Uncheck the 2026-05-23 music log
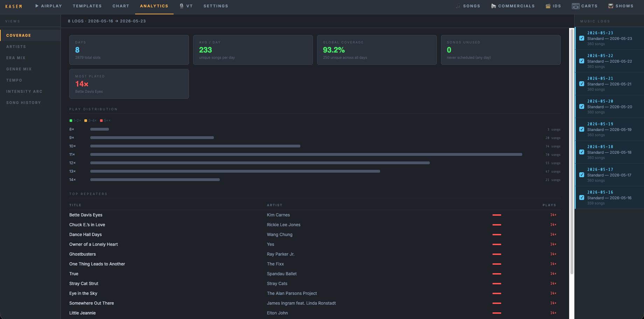This screenshot has width=644, height=319. point(582,38)
